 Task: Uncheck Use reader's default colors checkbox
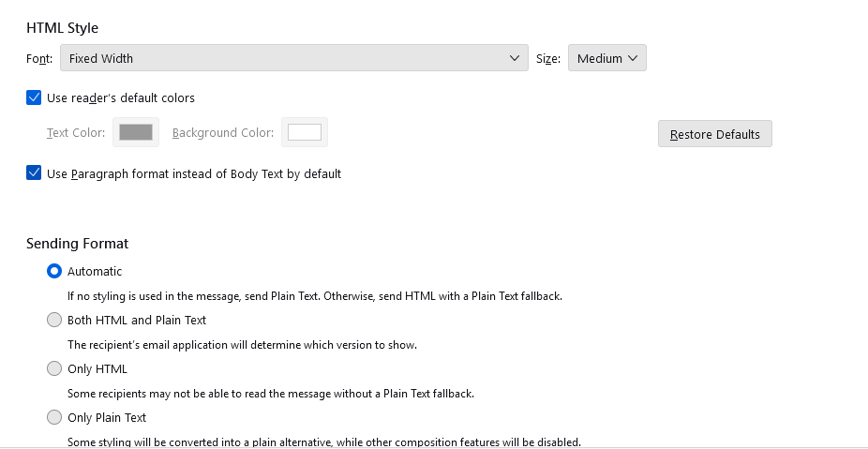click(x=35, y=97)
